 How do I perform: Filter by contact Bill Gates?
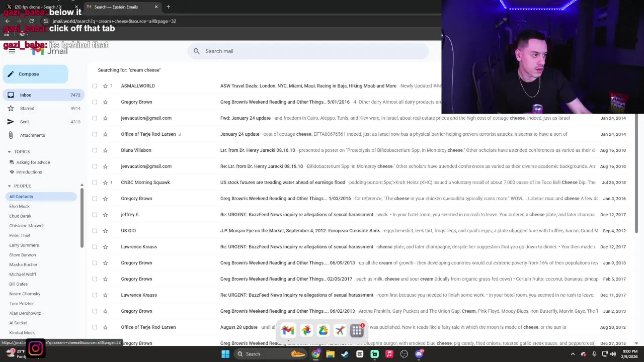(18, 284)
